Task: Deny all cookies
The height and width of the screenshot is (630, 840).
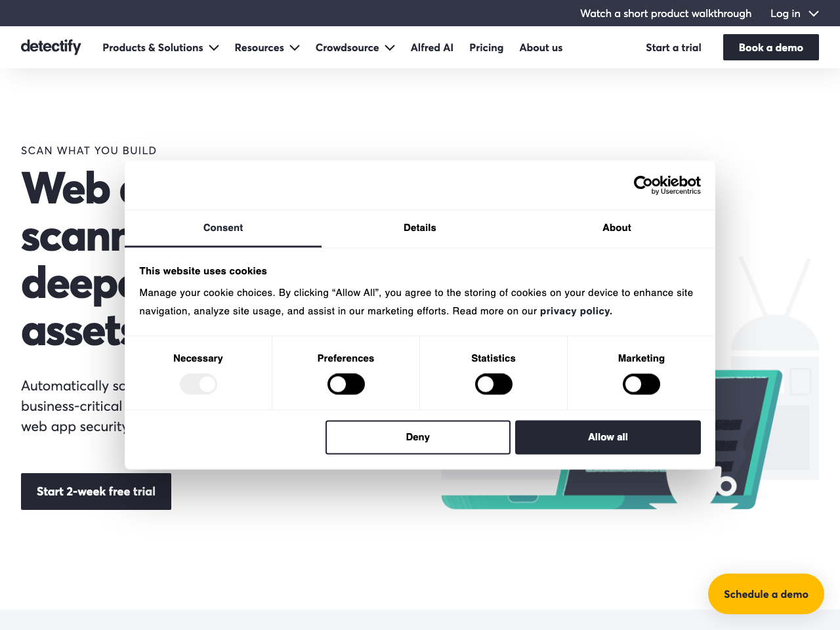Action: click(x=417, y=437)
